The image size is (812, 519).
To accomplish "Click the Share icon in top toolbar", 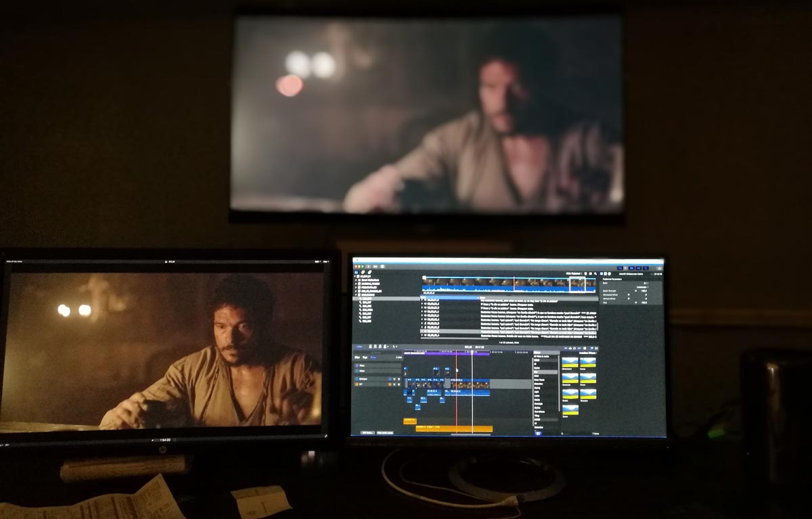I will point(659,268).
